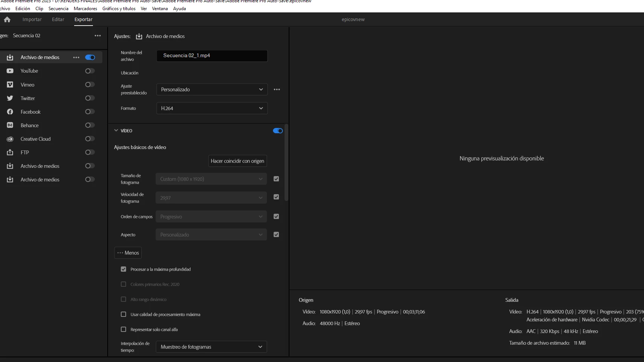The width and height of the screenshot is (644, 362).
Task: Uncheck Procesar a la máxima profundidad
Action: point(123,269)
